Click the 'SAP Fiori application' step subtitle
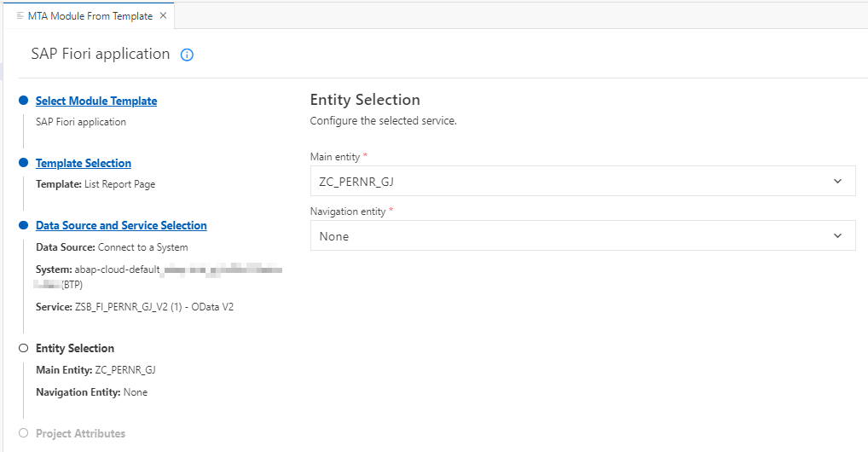This screenshot has height=452, width=868. click(81, 122)
